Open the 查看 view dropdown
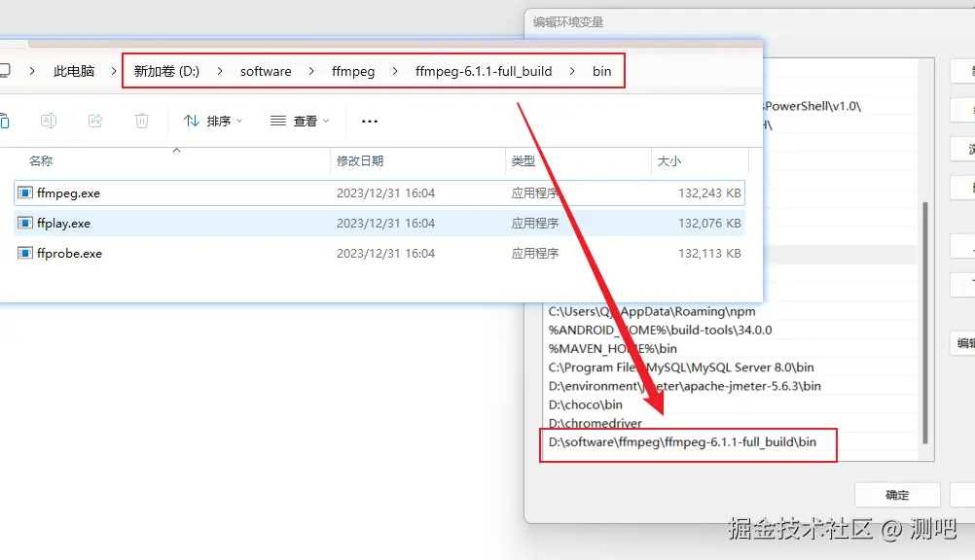 point(299,121)
